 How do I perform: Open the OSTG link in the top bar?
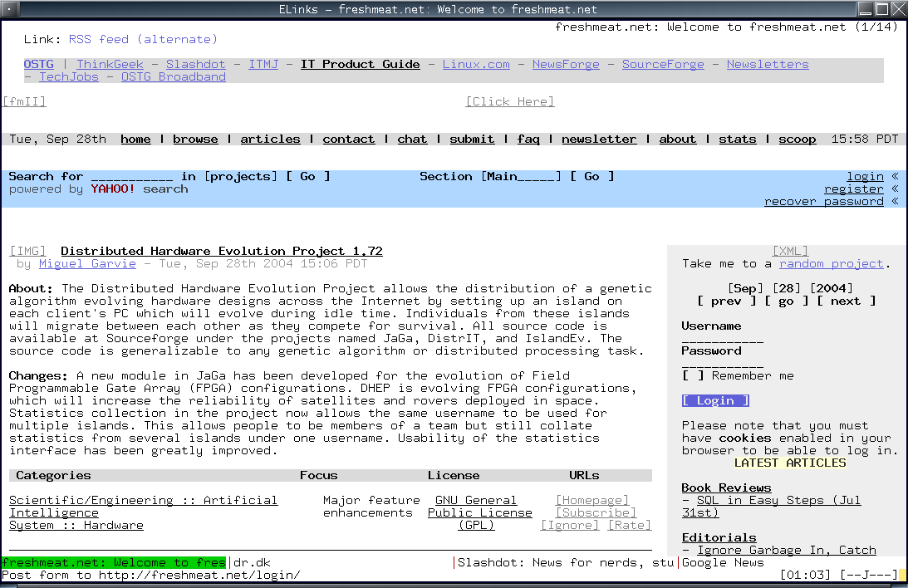[x=39, y=64]
